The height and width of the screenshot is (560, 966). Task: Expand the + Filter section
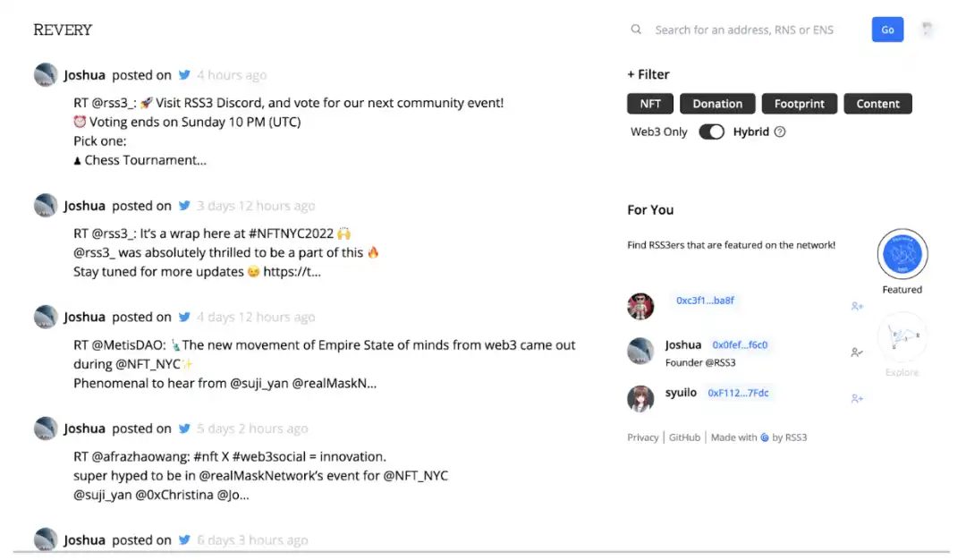648,74
